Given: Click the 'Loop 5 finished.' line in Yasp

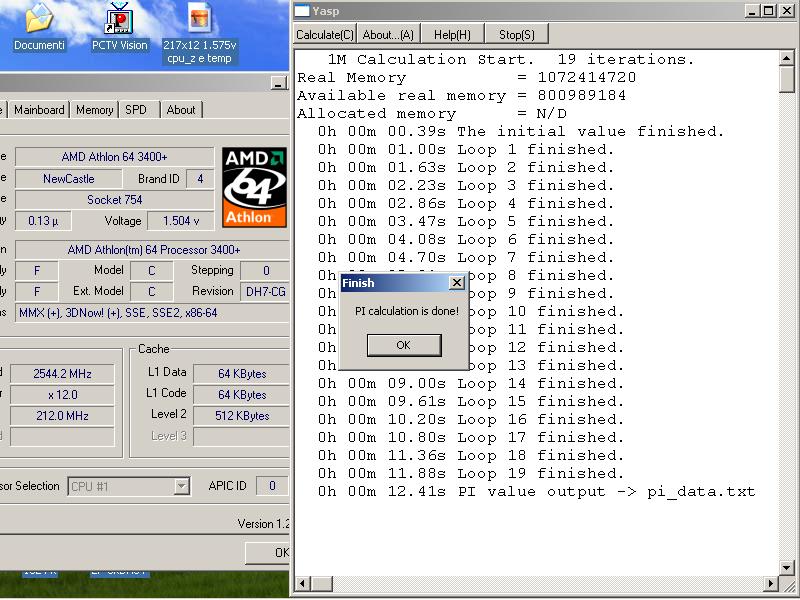Looking at the screenshot, I should point(466,221).
